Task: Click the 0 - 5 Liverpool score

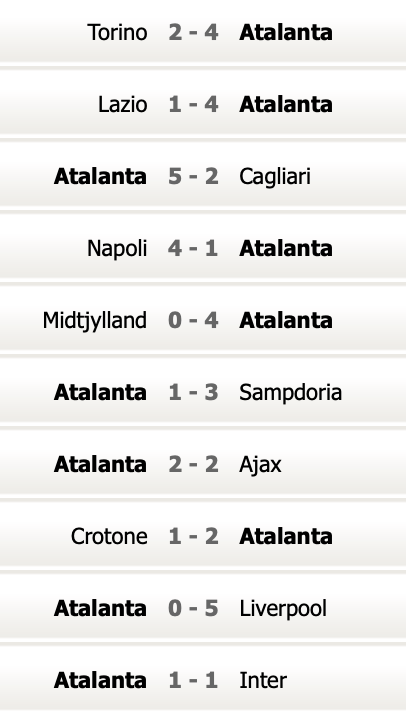Action: point(193,608)
